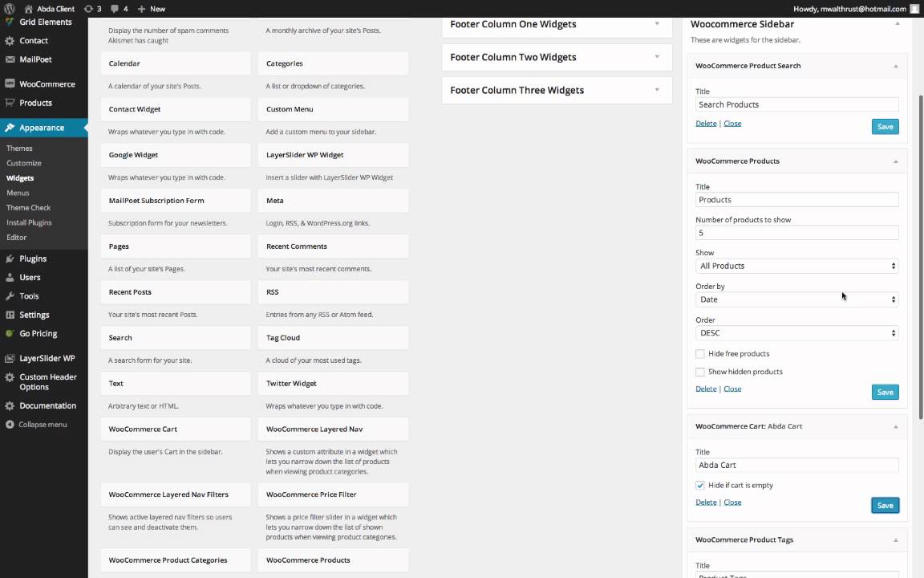Uncheck Hide if cart is empty

(x=700, y=486)
